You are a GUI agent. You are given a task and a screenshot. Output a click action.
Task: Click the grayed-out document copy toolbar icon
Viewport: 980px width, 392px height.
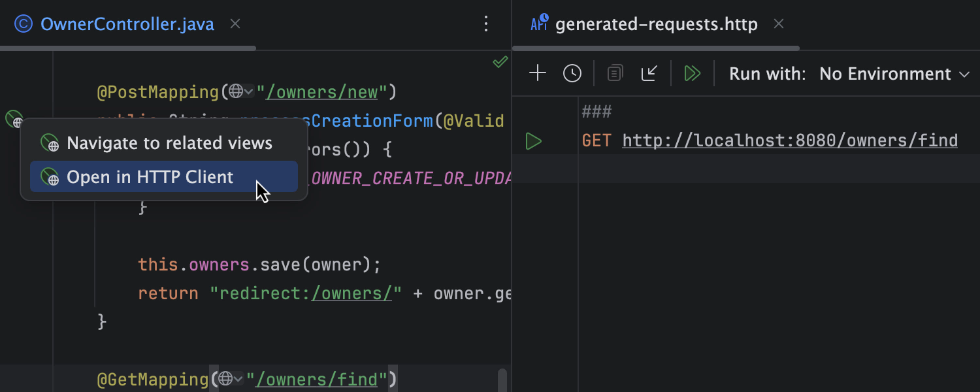pos(615,73)
